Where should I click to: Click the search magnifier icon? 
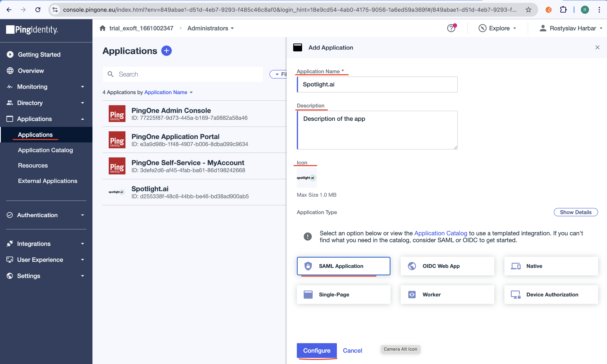(111, 74)
